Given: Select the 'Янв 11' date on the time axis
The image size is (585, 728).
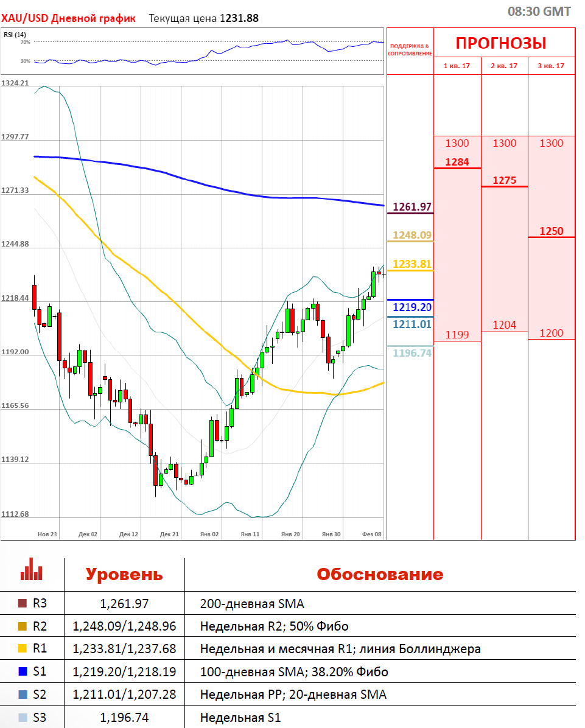Looking at the screenshot, I should (250, 534).
